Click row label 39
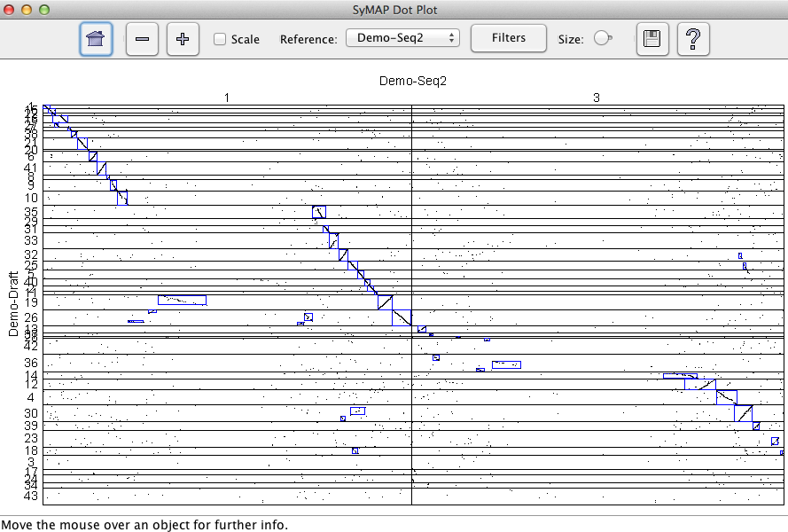This screenshot has height=532, width=788. point(31,426)
